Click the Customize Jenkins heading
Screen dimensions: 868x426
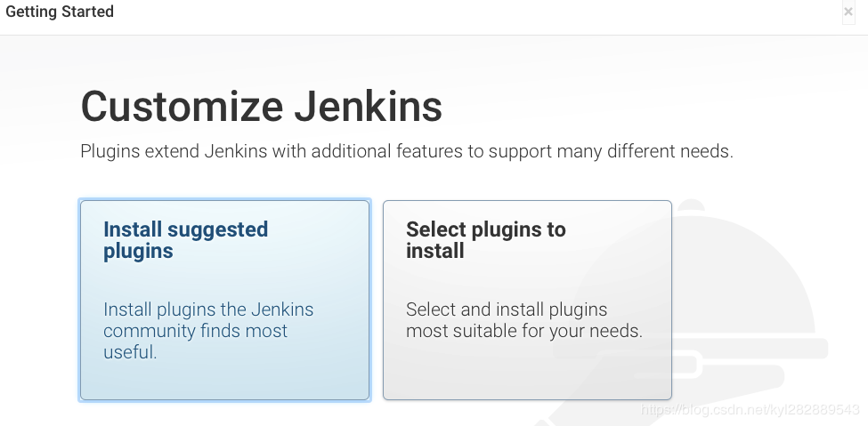(261, 106)
